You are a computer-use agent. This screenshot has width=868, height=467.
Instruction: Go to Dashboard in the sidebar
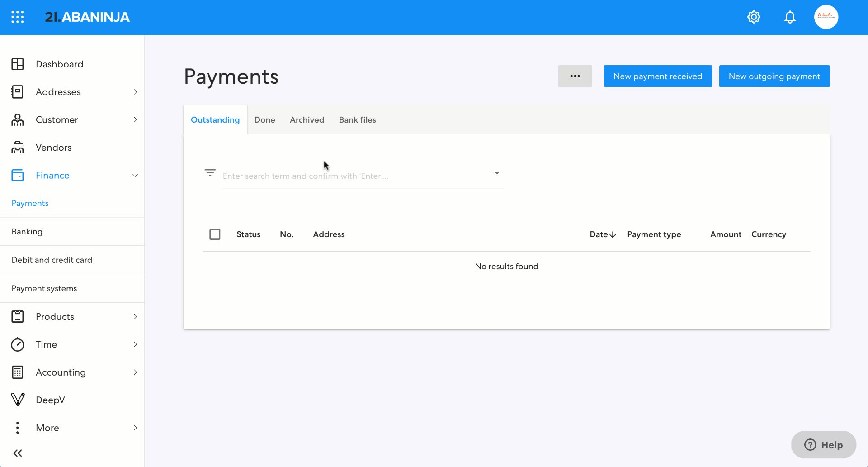point(59,64)
